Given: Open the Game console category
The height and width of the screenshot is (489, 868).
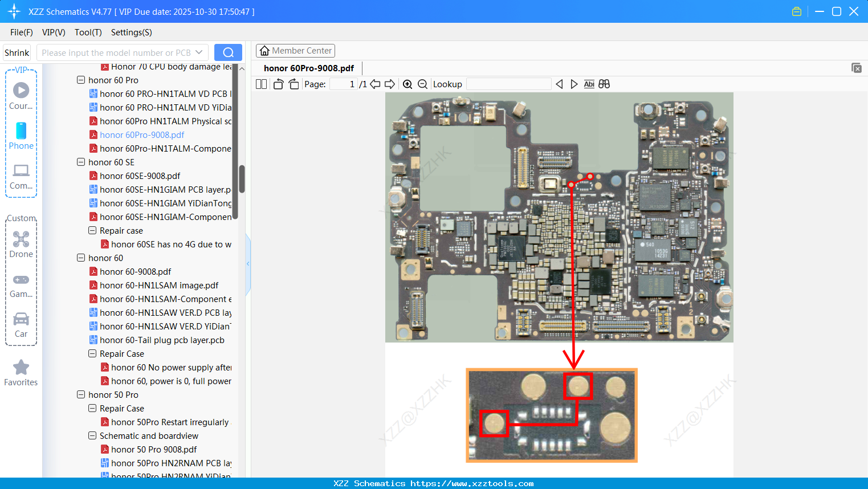Looking at the screenshot, I should pyautogui.click(x=21, y=285).
